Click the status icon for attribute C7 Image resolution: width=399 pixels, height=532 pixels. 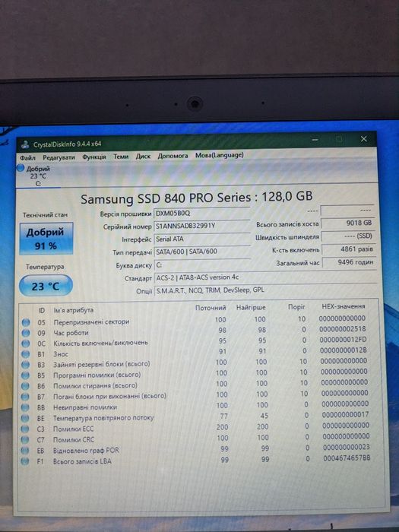click(25, 440)
